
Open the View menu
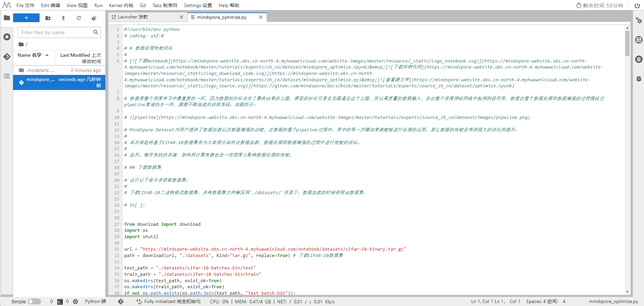click(x=77, y=5)
